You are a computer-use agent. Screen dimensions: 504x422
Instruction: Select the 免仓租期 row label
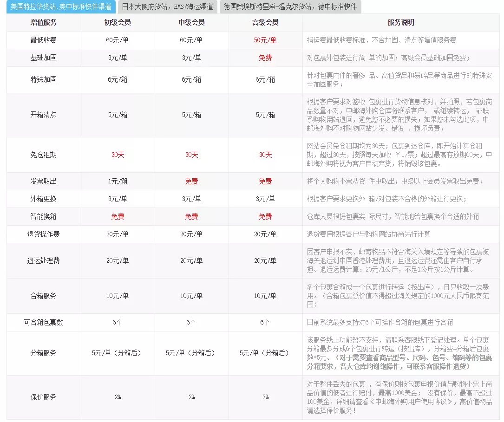(43, 155)
